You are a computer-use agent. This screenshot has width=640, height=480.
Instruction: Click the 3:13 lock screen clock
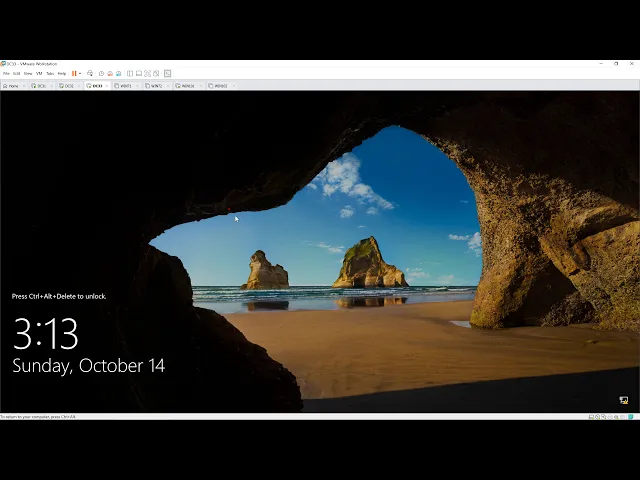click(x=46, y=333)
